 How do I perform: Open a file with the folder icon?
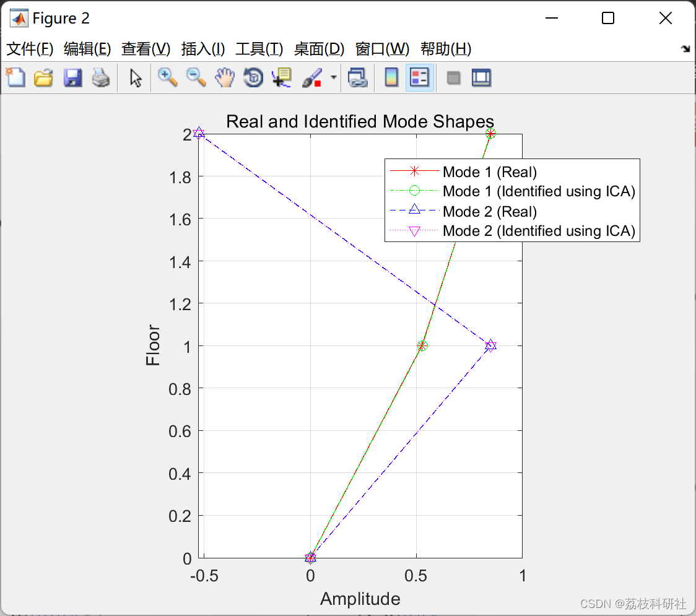43,77
